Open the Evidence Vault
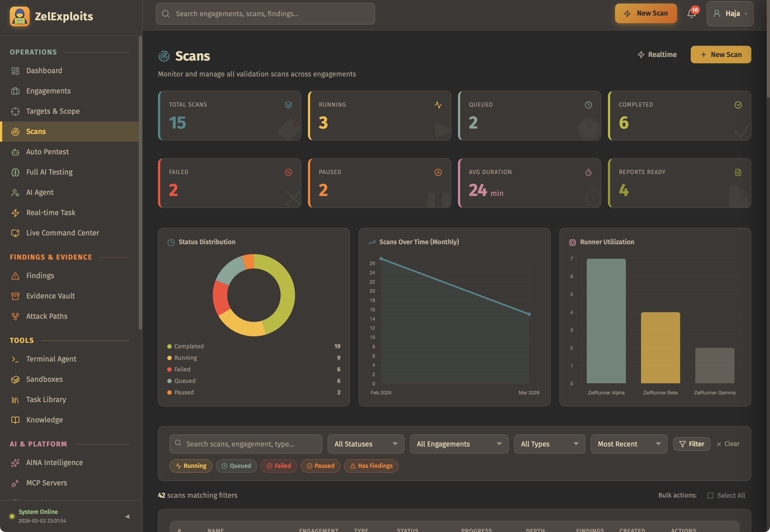 [50, 296]
